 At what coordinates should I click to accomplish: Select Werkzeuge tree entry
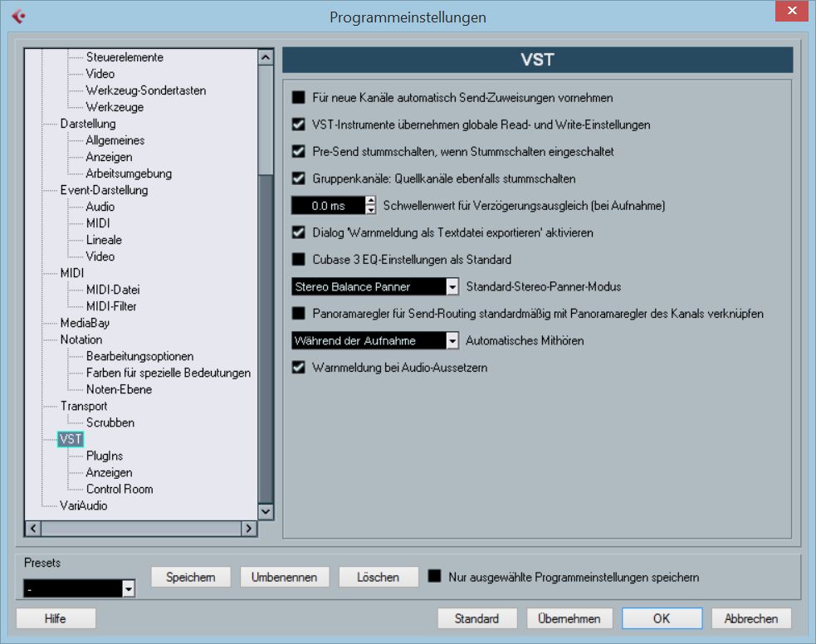(x=115, y=107)
